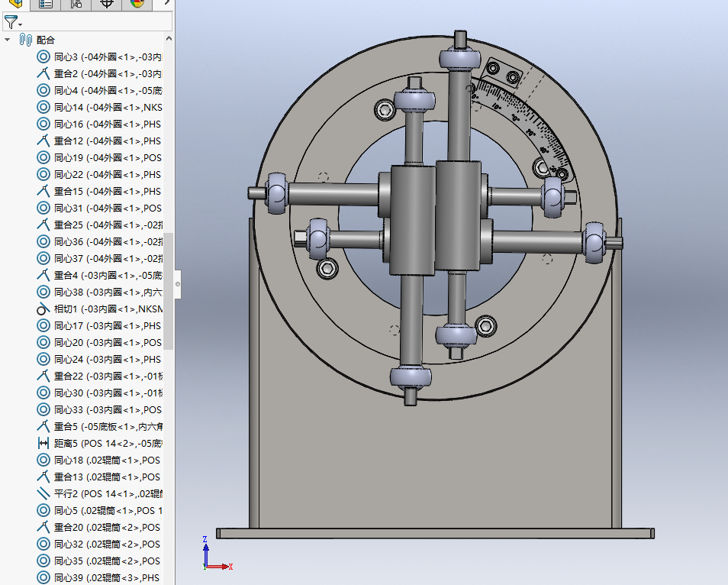Select the 同心39 (.02辊筒<3>,PHS mate row
The width and height of the screenshot is (728, 585).
coord(99,577)
